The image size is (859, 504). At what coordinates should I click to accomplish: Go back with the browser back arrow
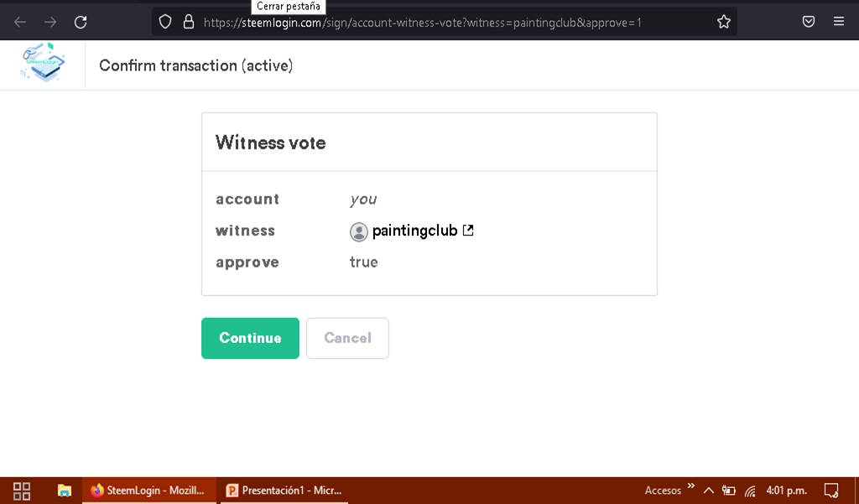[x=20, y=22]
